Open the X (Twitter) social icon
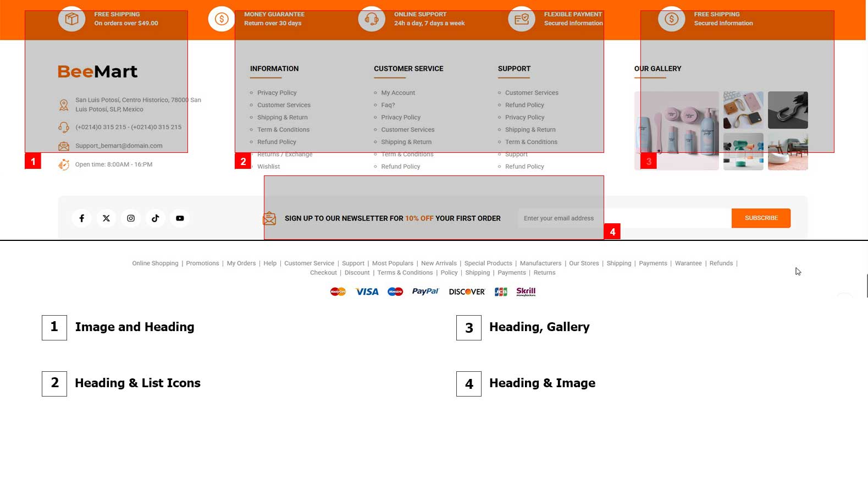 (106, 218)
